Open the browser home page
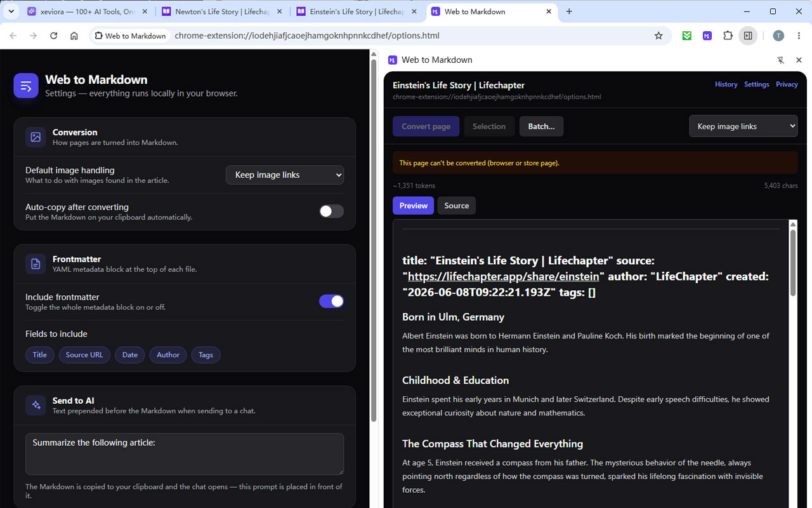Viewport: 812px width, 508px height. [x=74, y=36]
